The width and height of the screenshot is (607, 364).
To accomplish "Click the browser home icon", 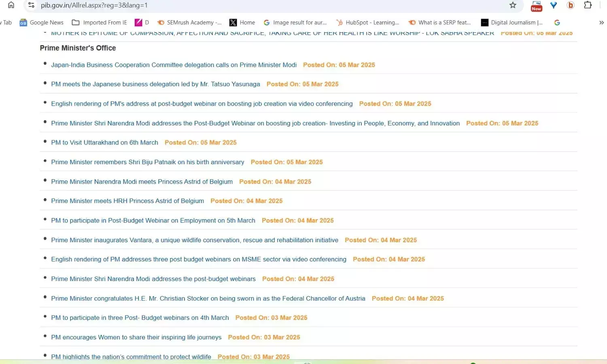I will click(x=11, y=5).
